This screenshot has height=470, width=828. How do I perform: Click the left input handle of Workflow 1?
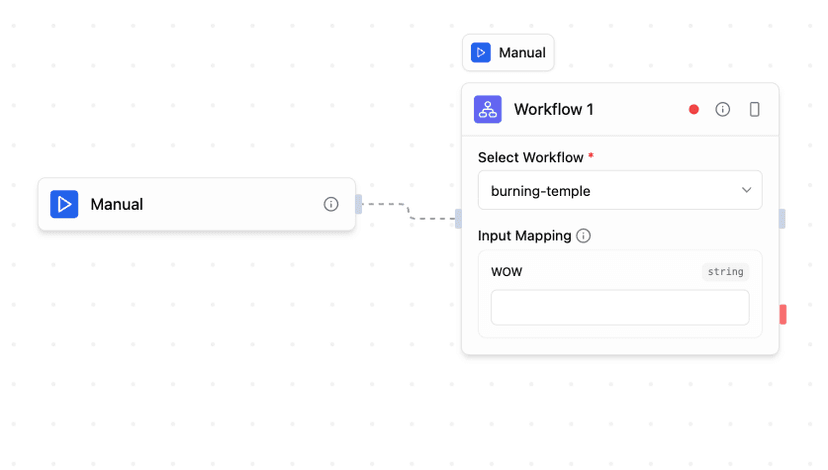459,218
